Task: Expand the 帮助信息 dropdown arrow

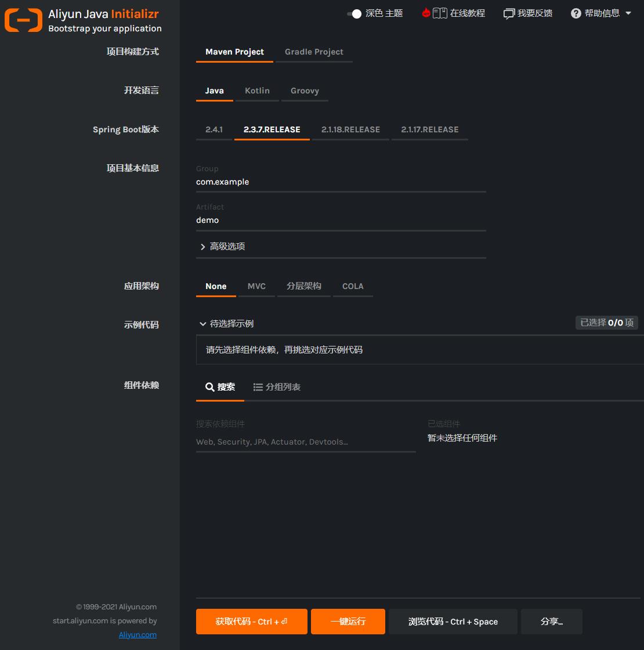Action: click(628, 13)
